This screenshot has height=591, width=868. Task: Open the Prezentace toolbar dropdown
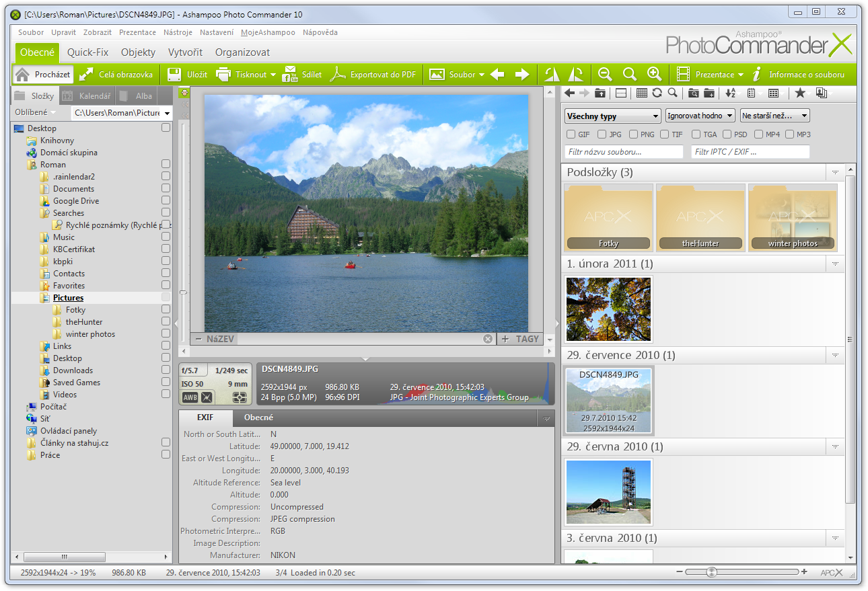(x=710, y=75)
